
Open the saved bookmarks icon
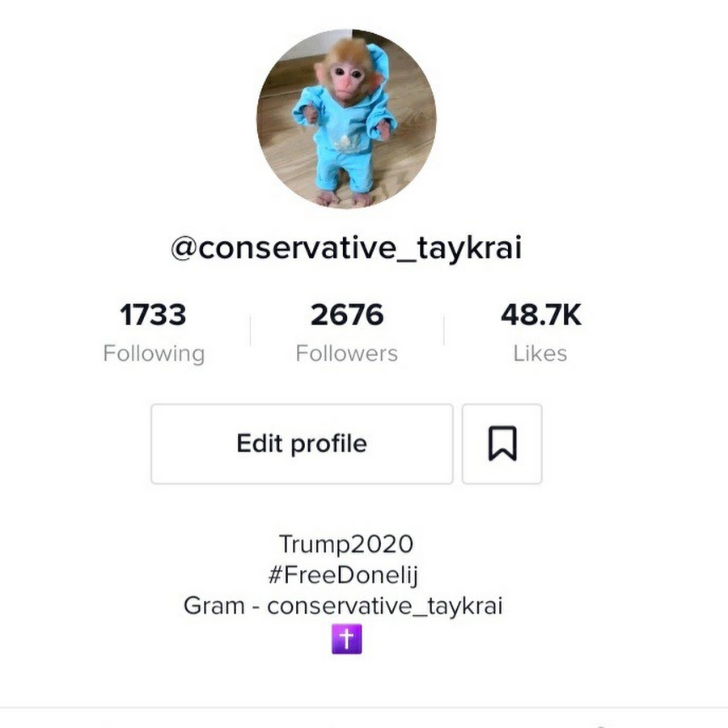[502, 444]
